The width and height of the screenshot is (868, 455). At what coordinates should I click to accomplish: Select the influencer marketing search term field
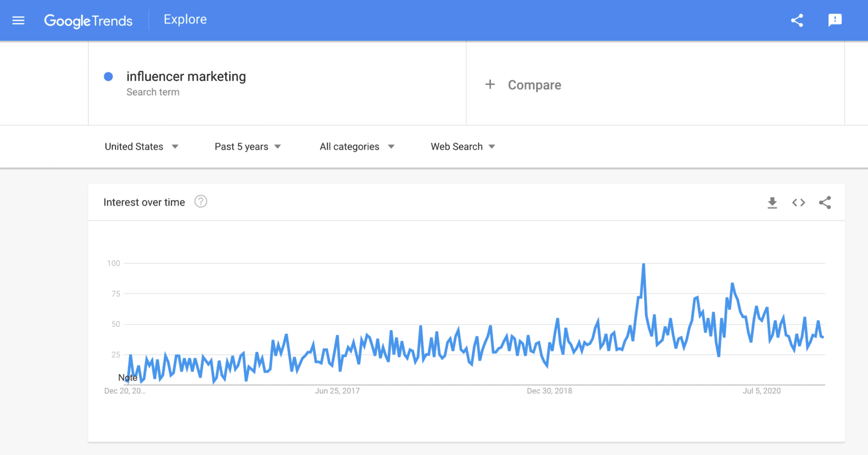pyautogui.click(x=187, y=76)
